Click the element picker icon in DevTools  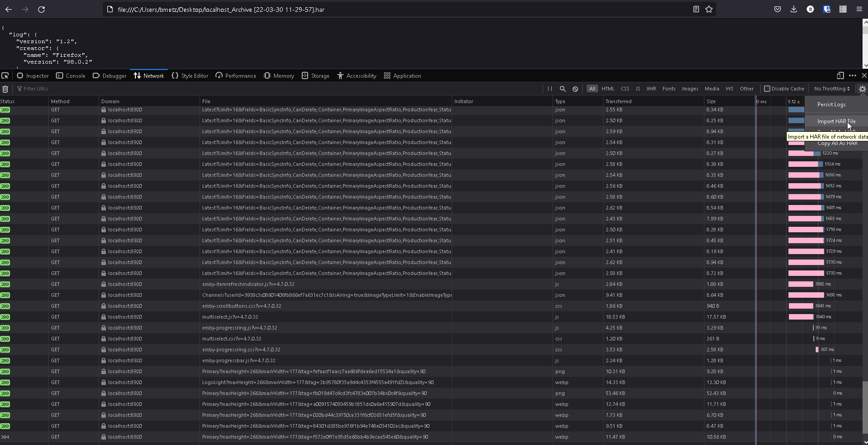click(5, 76)
